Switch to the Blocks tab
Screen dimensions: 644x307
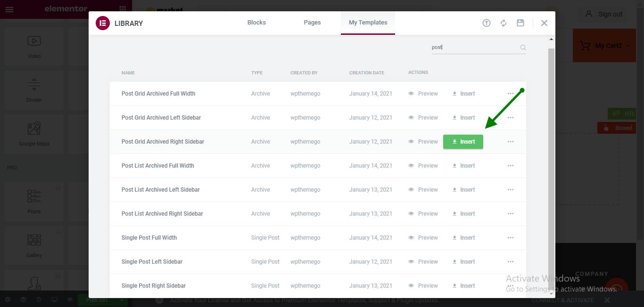(256, 23)
